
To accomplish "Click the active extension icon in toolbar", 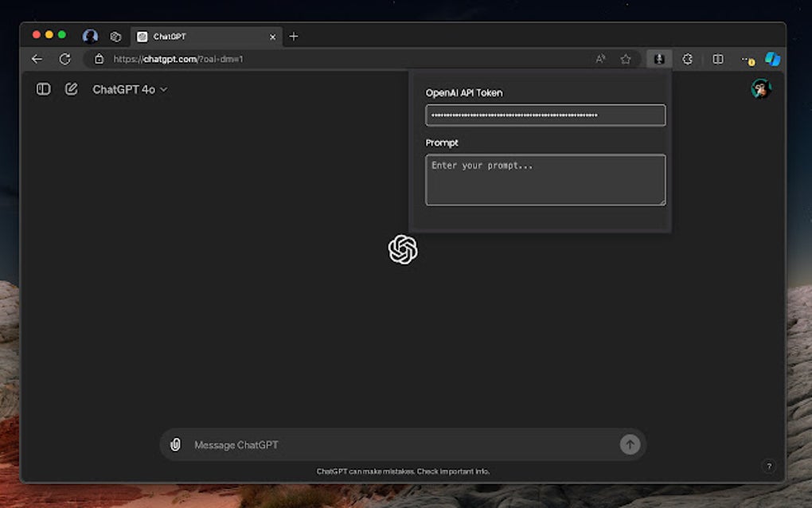I will pos(659,59).
